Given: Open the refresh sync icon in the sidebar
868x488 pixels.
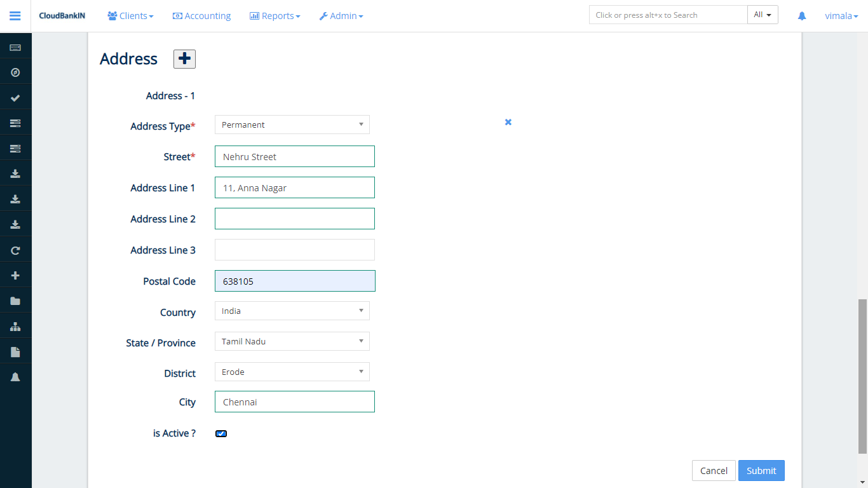Looking at the screenshot, I should (x=15, y=250).
